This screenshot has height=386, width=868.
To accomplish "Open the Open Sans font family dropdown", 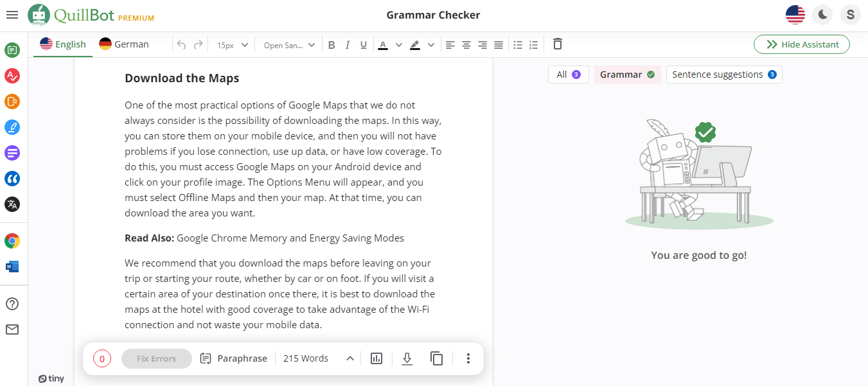I will (x=288, y=44).
